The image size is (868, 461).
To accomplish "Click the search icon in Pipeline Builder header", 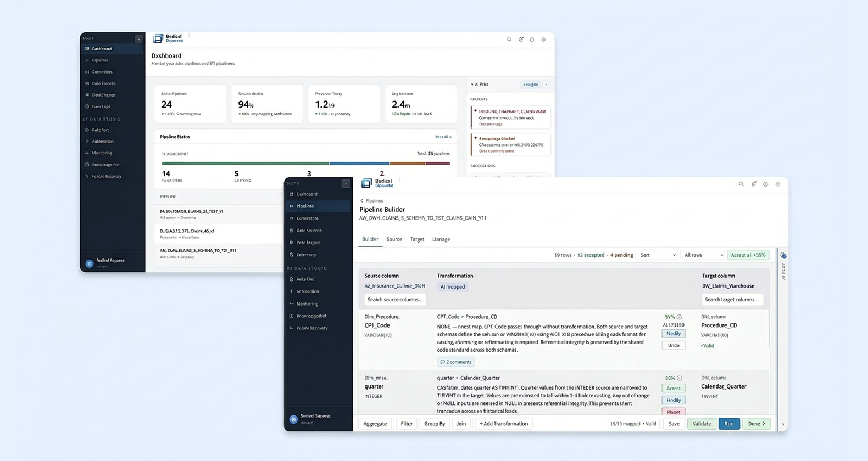I will pyautogui.click(x=741, y=184).
